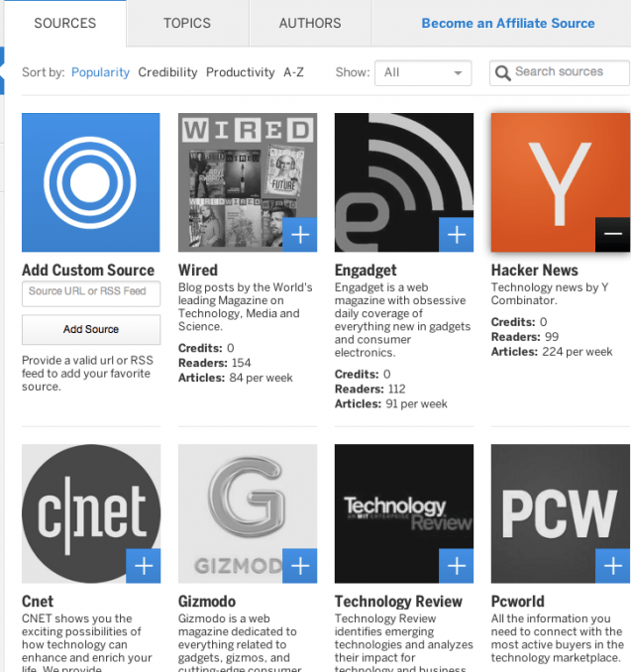Switch to the Sources tab
Screen dimensions: 631x672
click(65, 23)
